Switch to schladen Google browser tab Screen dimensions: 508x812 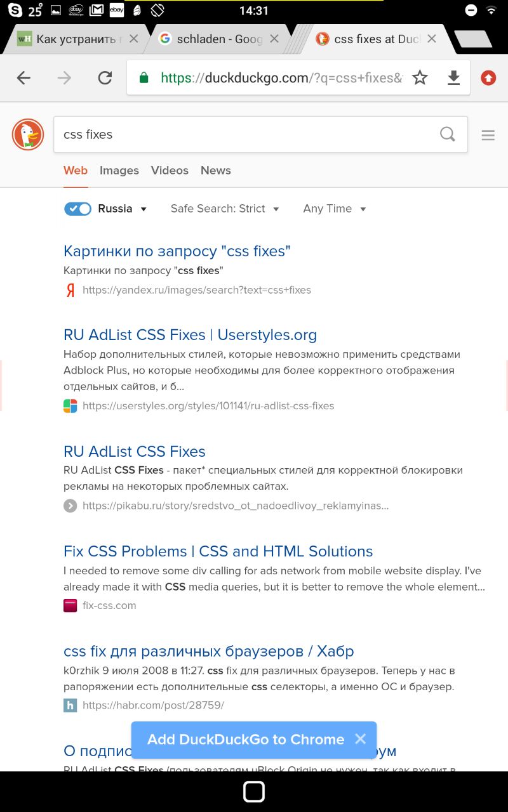point(220,39)
